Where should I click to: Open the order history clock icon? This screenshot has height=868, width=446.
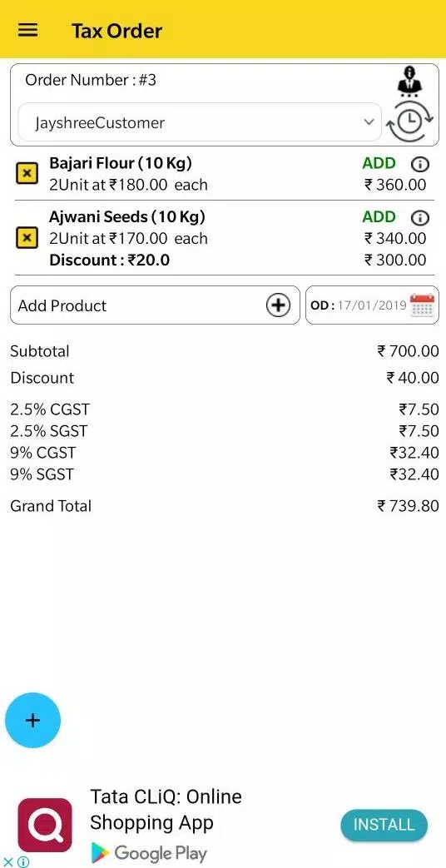pos(409,122)
